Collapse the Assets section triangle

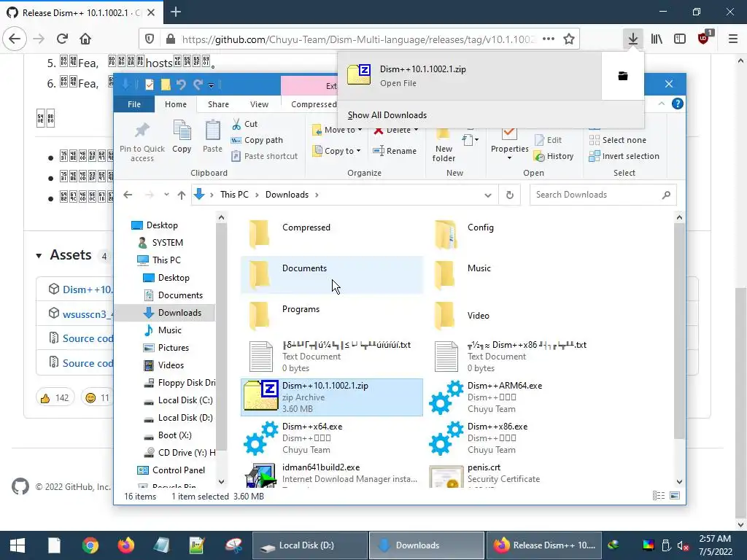pos(39,256)
